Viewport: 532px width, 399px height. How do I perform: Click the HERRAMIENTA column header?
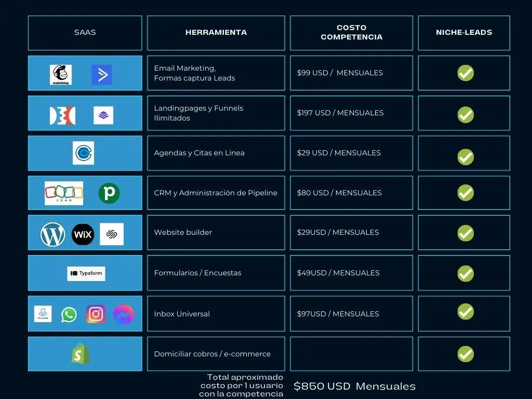tap(216, 33)
